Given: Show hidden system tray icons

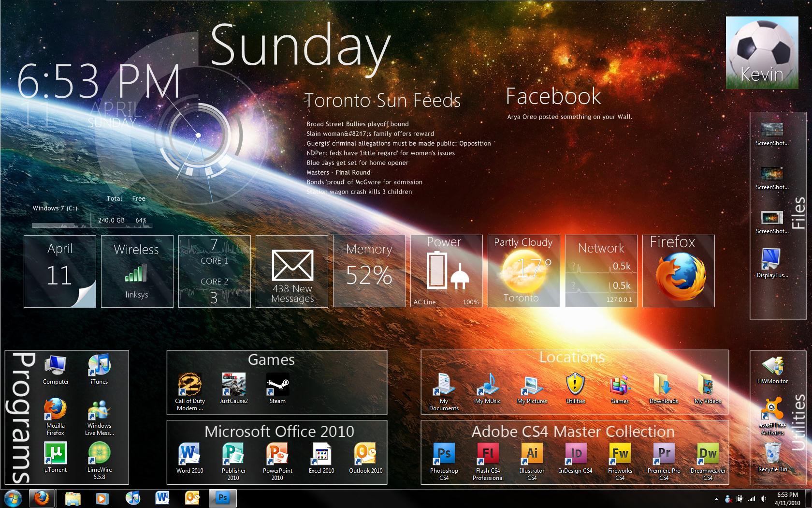Looking at the screenshot, I should pos(716,498).
